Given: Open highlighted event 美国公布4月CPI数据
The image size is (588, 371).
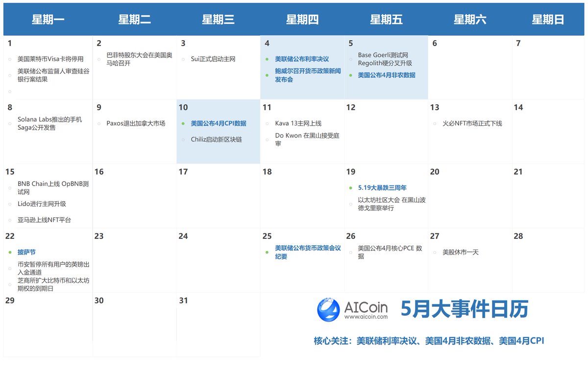Looking at the screenshot, I should pyautogui.click(x=219, y=123).
